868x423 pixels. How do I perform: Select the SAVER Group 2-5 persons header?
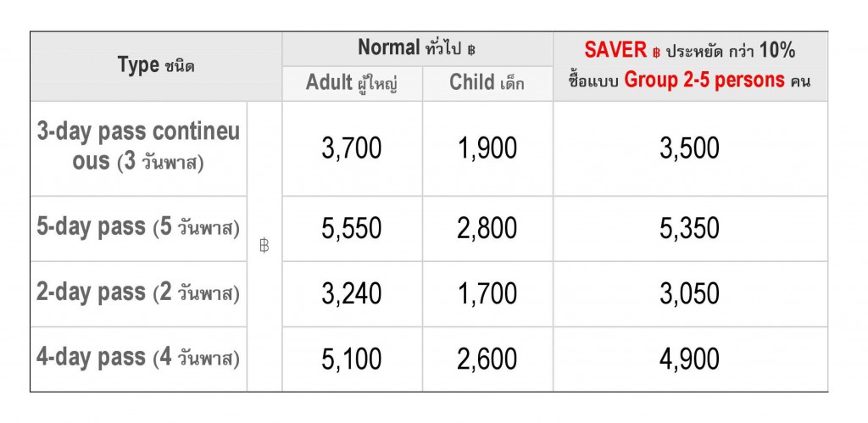coord(690,66)
